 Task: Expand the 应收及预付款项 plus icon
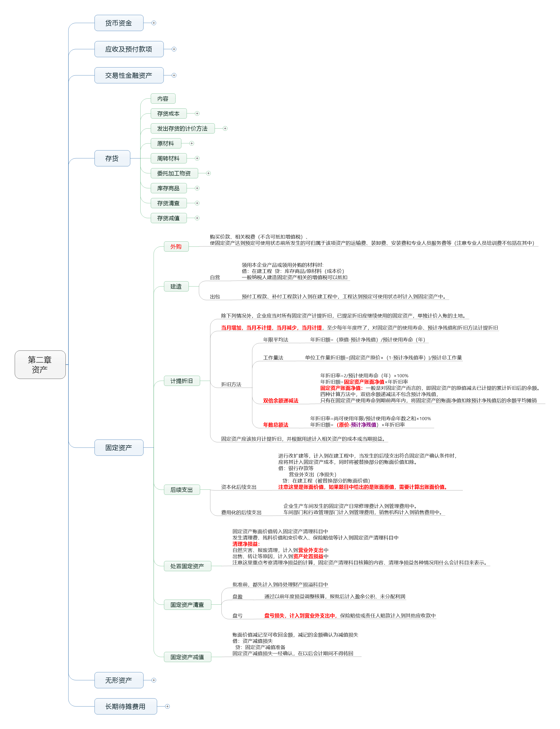pyautogui.click(x=174, y=49)
